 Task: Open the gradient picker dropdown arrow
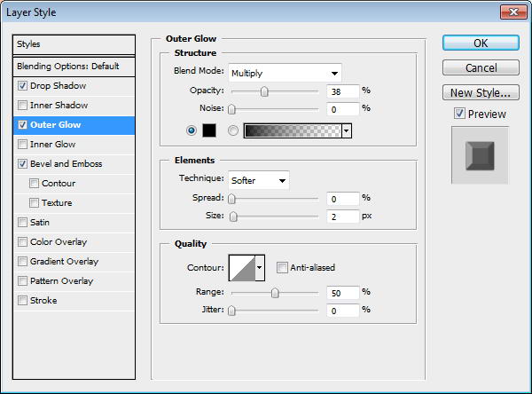(x=347, y=130)
